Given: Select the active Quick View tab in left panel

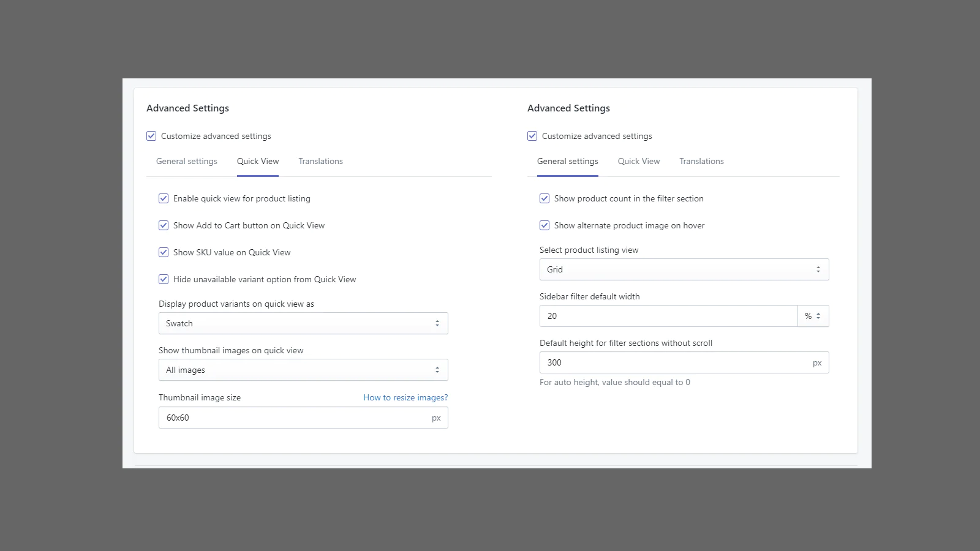Looking at the screenshot, I should [x=258, y=161].
